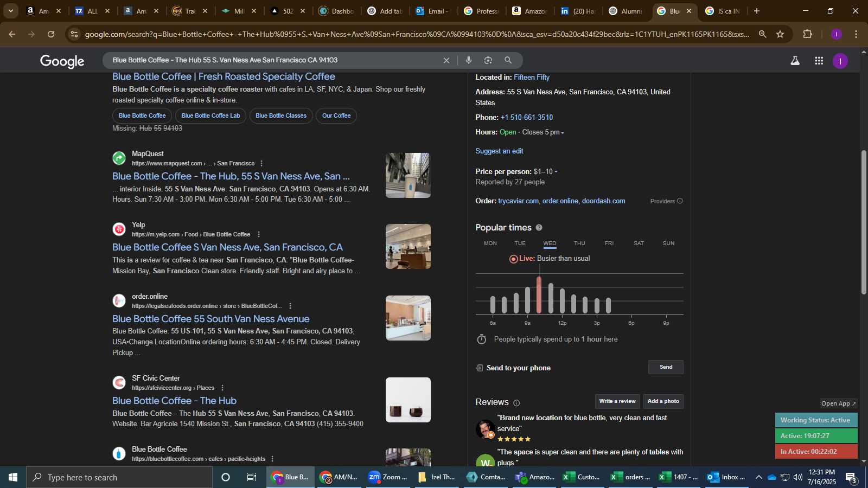
Task: Open a new tab with the plus button
Action: [x=757, y=11]
